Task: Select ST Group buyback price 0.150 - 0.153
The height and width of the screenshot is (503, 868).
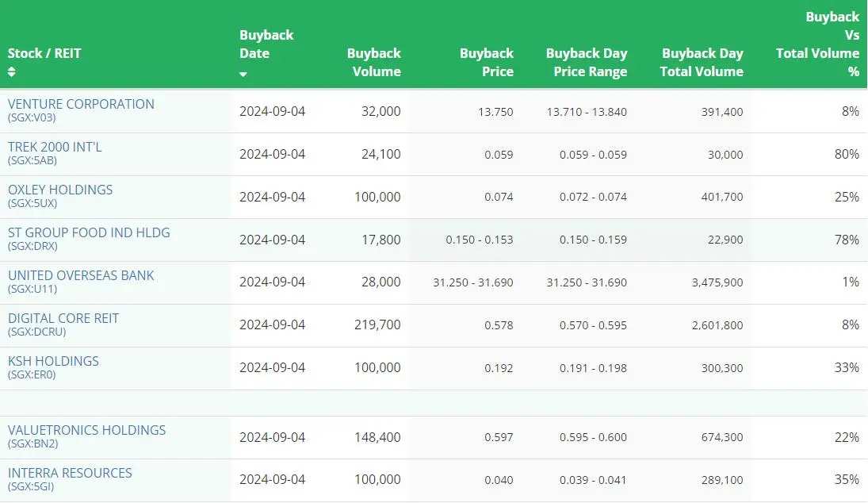Action: click(480, 240)
